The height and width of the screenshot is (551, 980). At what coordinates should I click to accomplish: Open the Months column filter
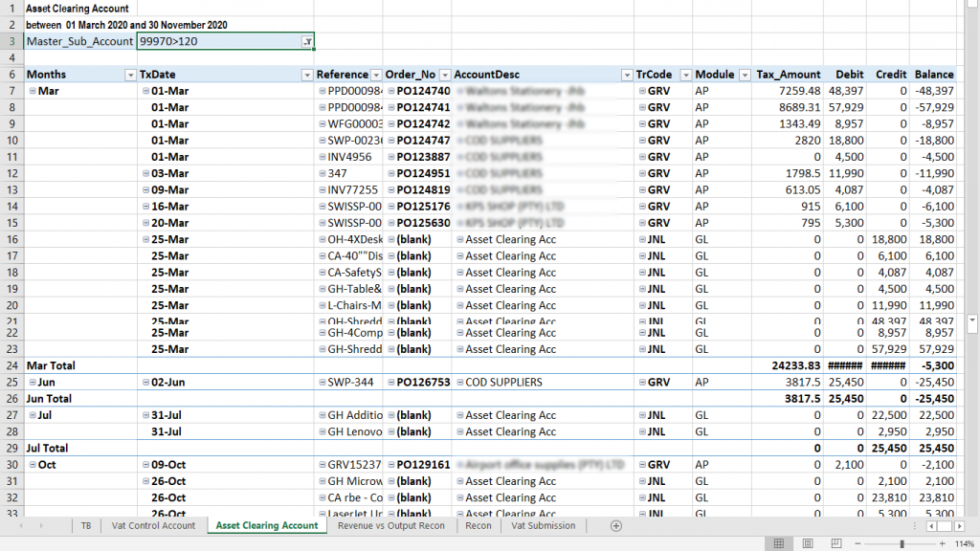tap(130, 75)
